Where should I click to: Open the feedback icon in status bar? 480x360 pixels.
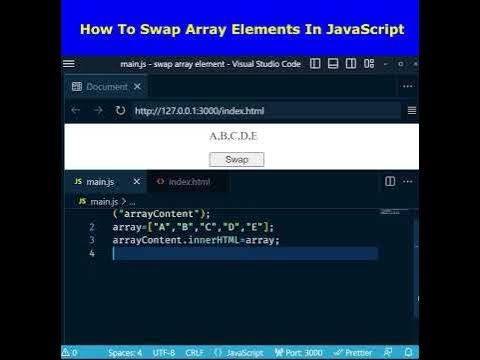click(x=388, y=352)
